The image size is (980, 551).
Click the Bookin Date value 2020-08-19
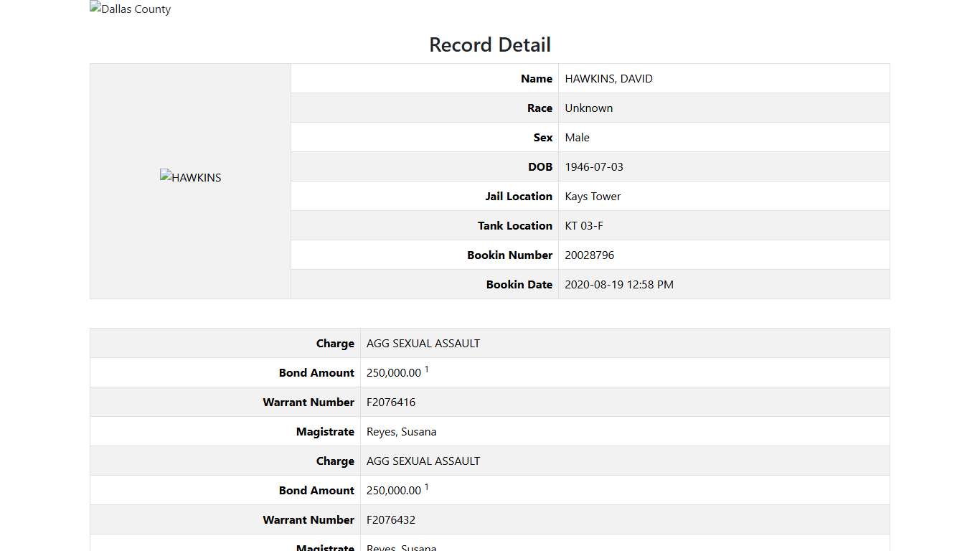pyautogui.click(x=619, y=284)
